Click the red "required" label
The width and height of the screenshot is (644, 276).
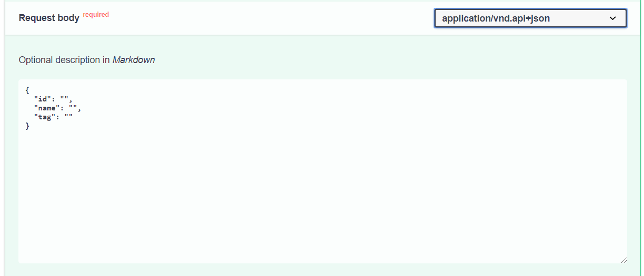(x=96, y=15)
